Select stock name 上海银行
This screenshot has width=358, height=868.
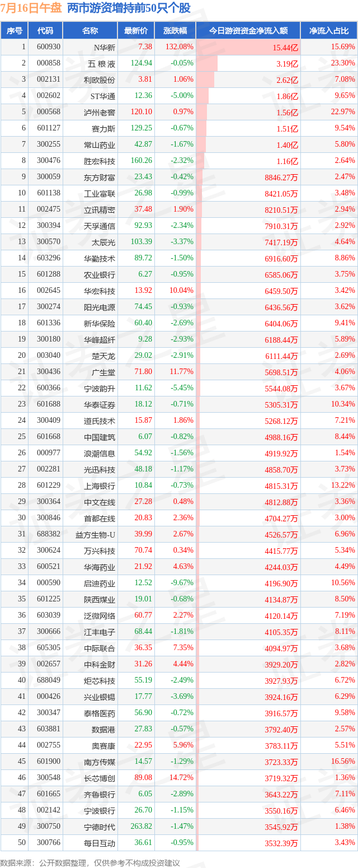point(100,486)
